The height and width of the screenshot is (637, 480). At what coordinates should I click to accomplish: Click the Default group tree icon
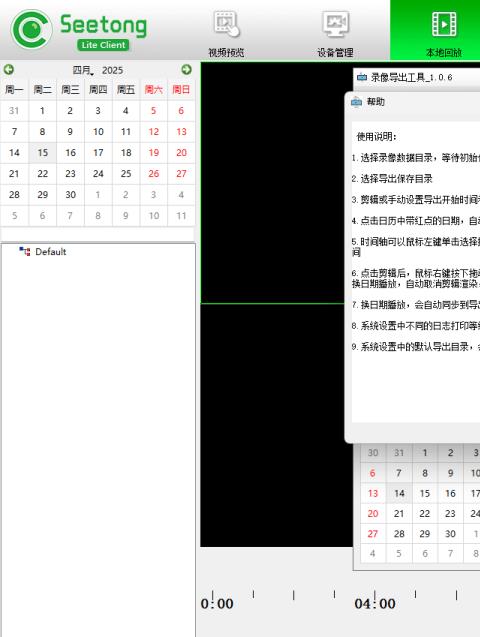[x=25, y=251]
